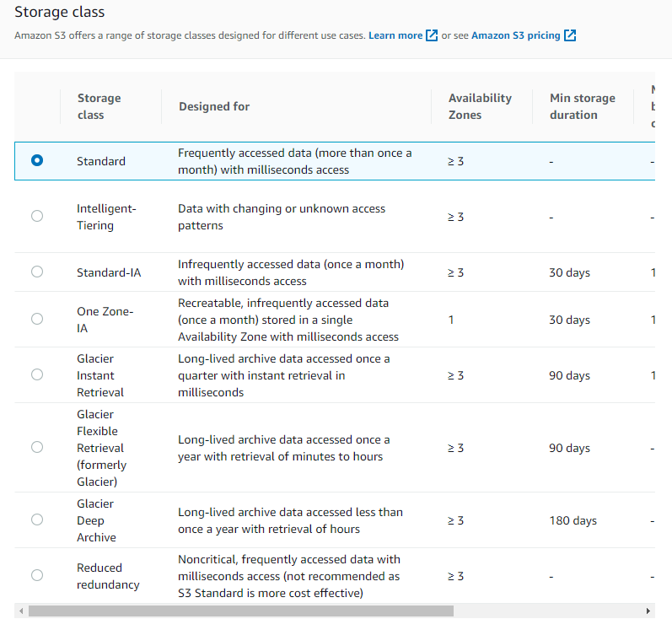Click the 30 days value for One Zone-IA
Viewport: 672px width, 619px height.
pyautogui.click(x=570, y=320)
